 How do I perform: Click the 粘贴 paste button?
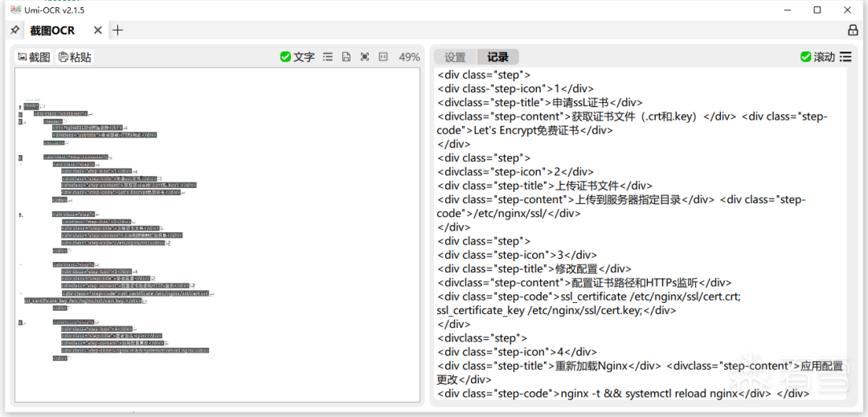click(x=75, y=57)
